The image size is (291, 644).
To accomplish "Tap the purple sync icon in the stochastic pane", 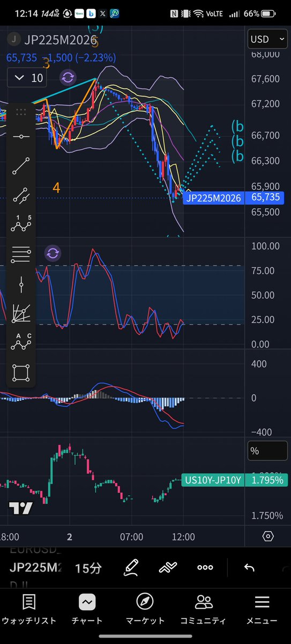I will pyautogui.click(x=52, y=253).
